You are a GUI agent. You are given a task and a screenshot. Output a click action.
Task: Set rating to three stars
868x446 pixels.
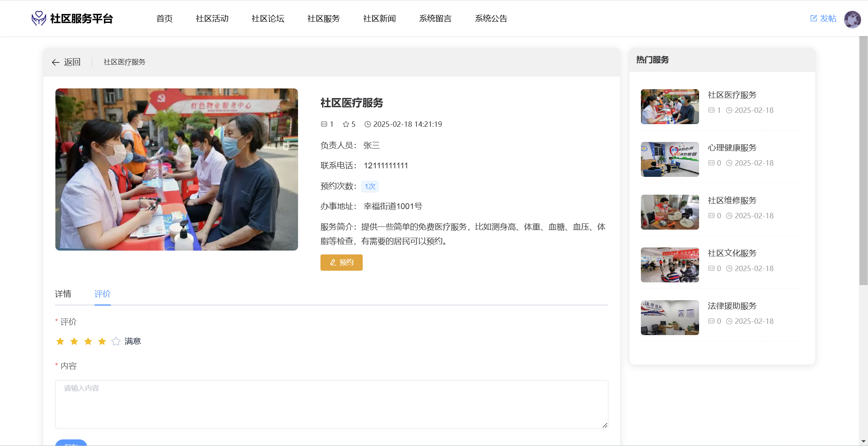click(x=88, y=341)
